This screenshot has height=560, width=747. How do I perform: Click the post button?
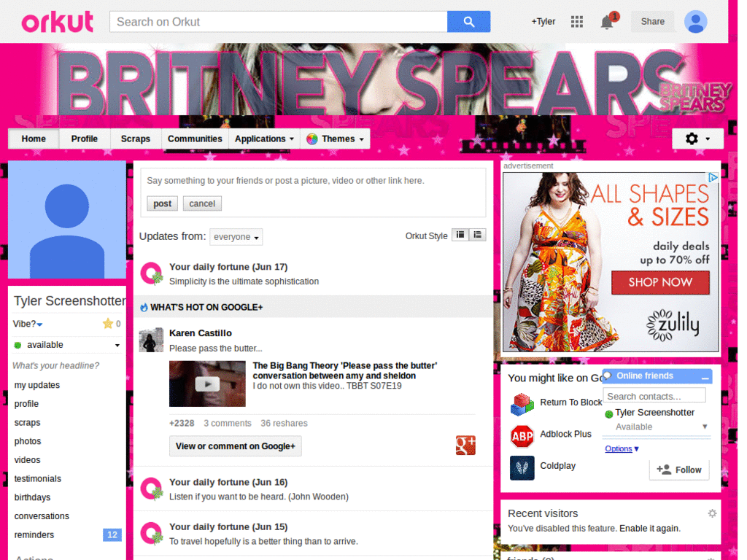tap(162, 203)
